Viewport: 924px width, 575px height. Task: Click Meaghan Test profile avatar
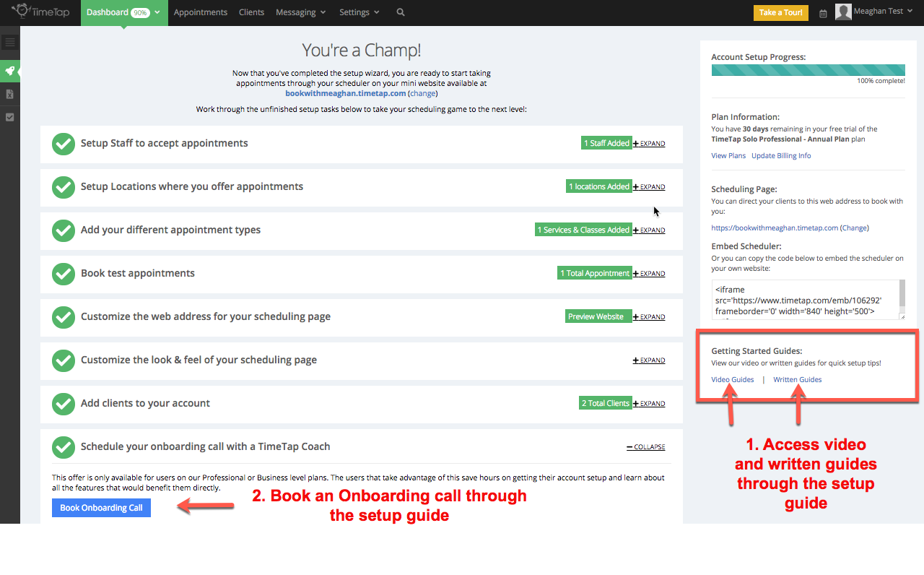point(843,12)
